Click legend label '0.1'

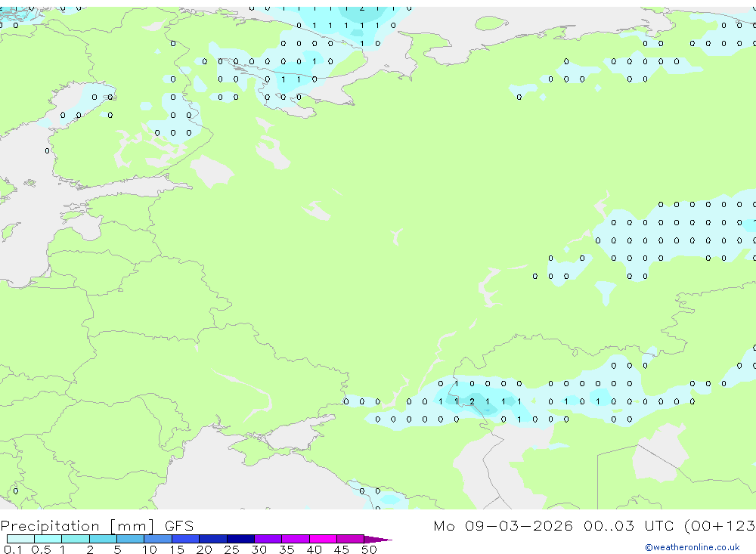point(13,549)
